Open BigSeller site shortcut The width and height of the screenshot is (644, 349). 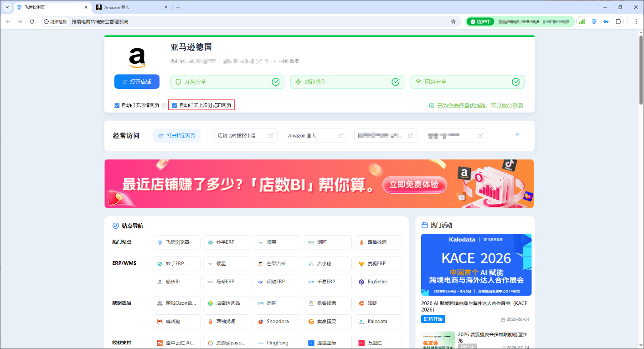click(x=378, y=282)
